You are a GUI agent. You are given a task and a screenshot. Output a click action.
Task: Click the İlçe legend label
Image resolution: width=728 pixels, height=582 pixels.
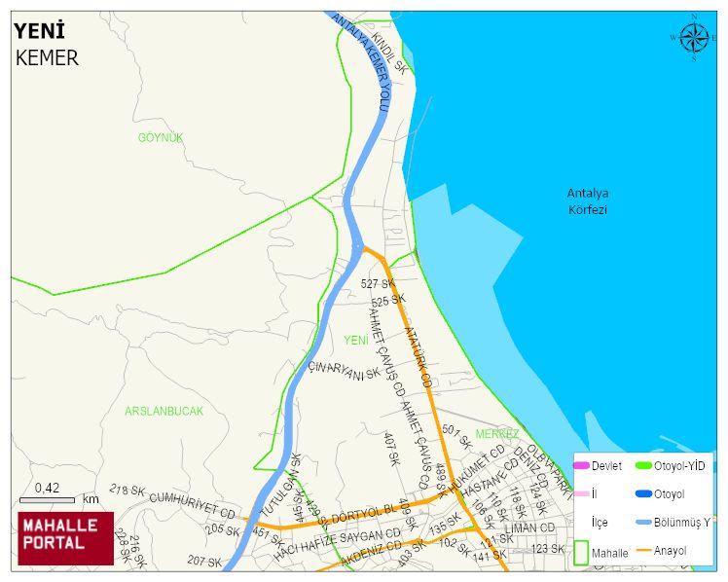pyautogui.click(x=600, y=523)
